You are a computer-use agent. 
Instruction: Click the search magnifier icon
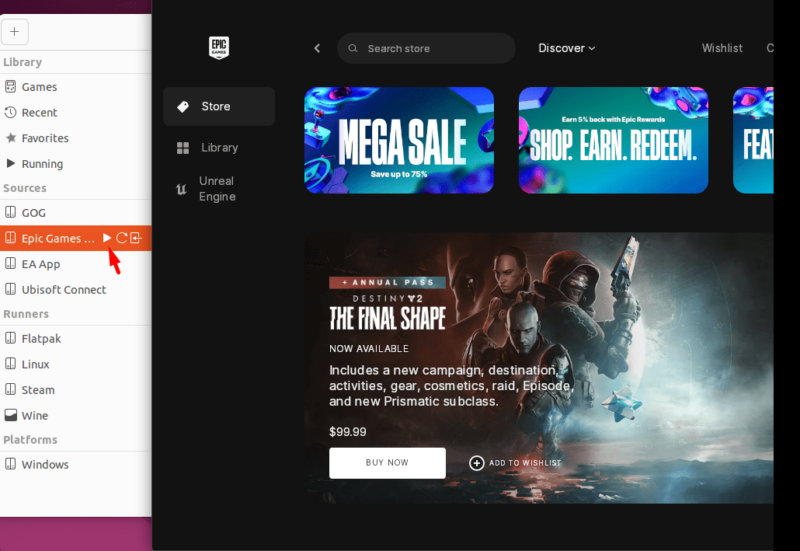353,48
